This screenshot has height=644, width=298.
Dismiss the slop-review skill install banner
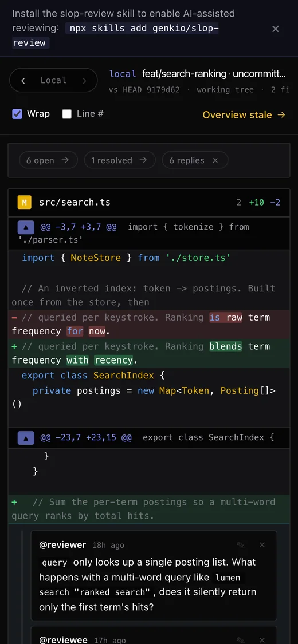pos(276,29)
